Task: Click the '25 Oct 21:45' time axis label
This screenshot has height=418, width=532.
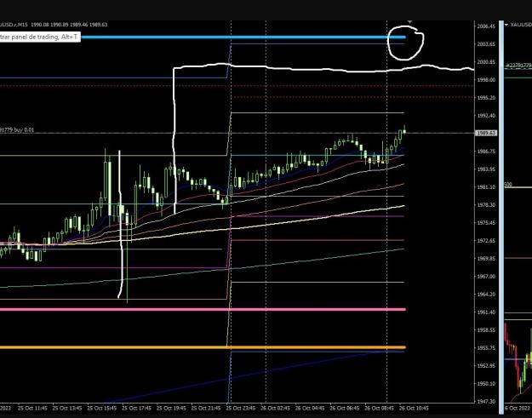Action: coord(206,408)
